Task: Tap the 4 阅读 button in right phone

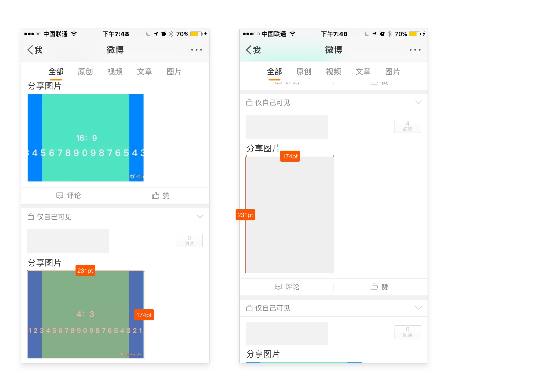Action: [x=407, y=126]
